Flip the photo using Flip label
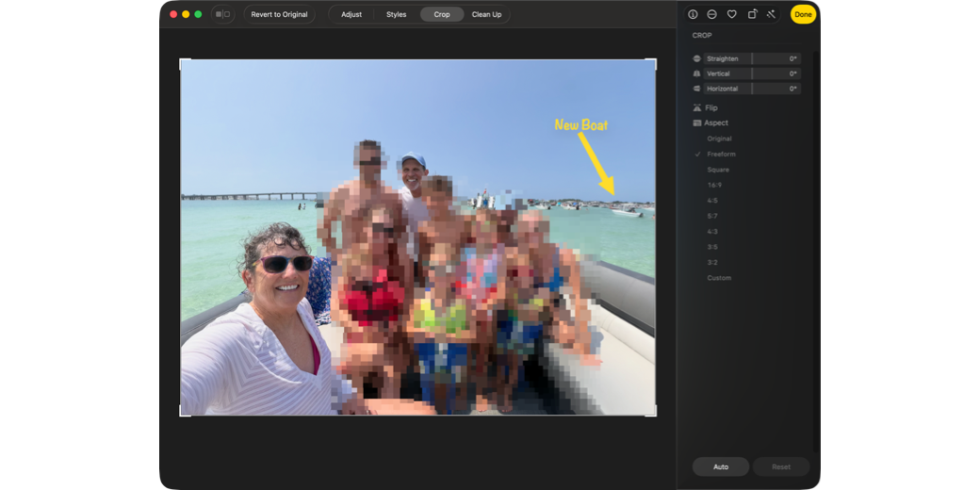 711,108
